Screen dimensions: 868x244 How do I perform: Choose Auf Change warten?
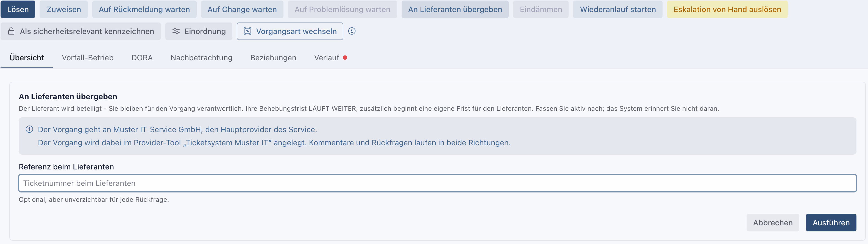click(242, 9)
